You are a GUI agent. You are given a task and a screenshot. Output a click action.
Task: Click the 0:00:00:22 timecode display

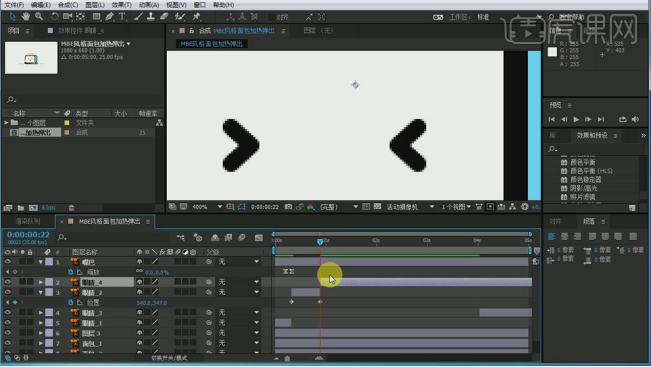[x=28, y=235]
